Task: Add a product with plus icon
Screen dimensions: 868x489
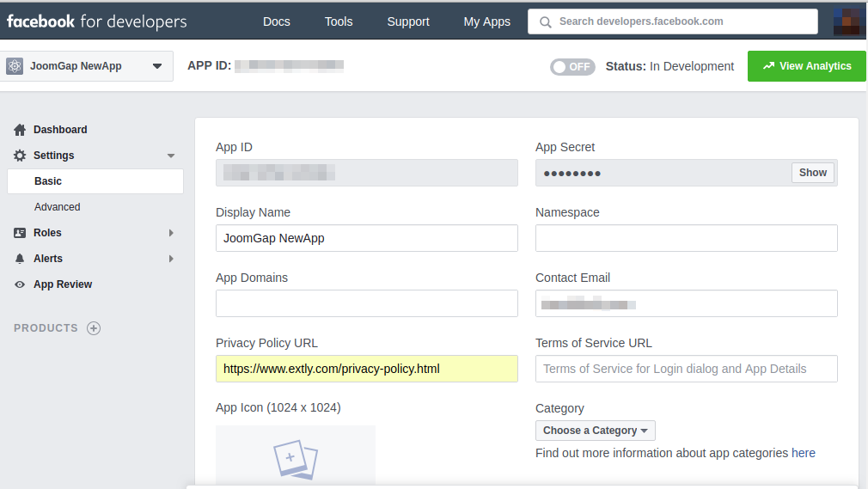Action: point(94,328)
